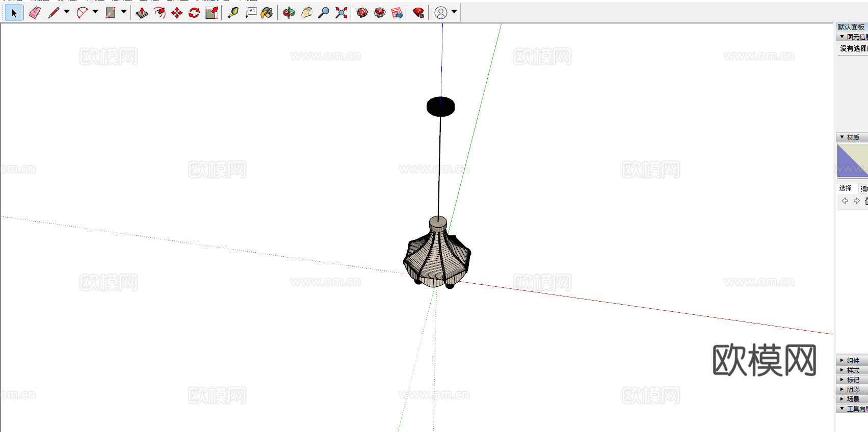Image resolution: width=868 pixels, height=432 pixels.
Task: Pick the Push/Pull tool
Action: tap(142, 13)
